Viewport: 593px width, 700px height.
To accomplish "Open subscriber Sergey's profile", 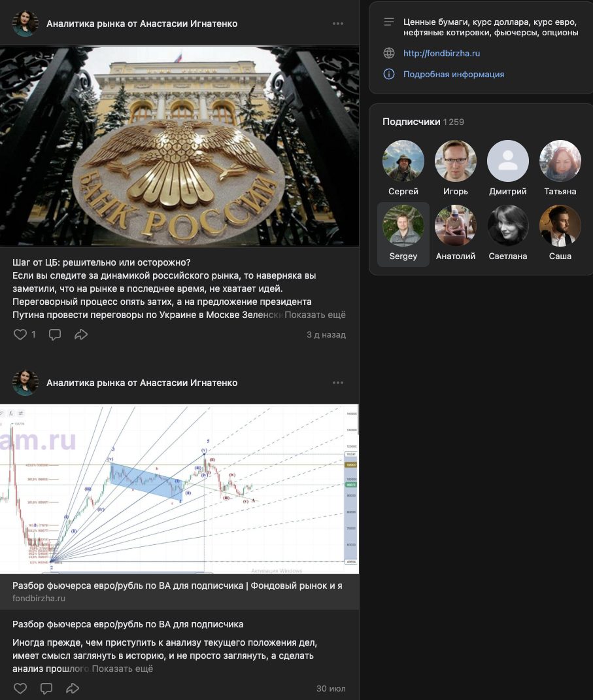I will click(x=403, y=234).
